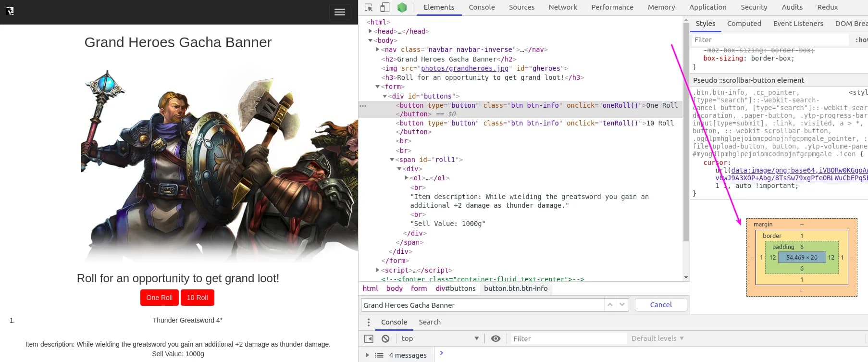Click the eye live expression icon

(x=496, y=338)
